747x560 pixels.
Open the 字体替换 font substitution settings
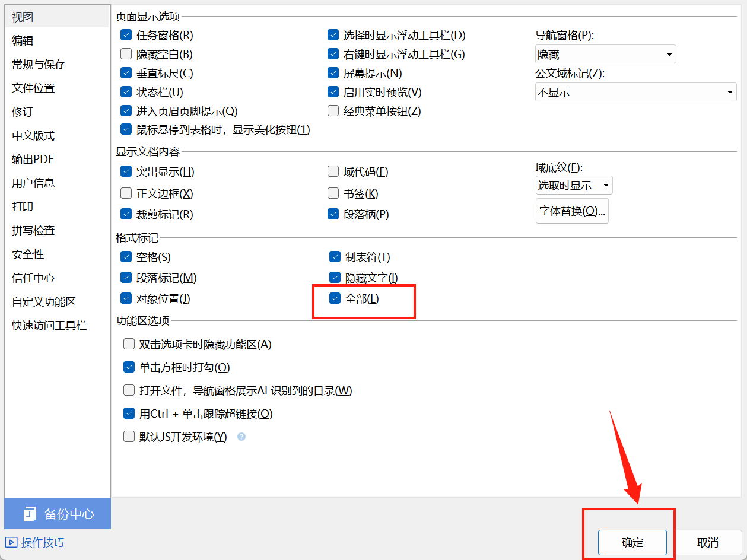[x=571, y=211]
